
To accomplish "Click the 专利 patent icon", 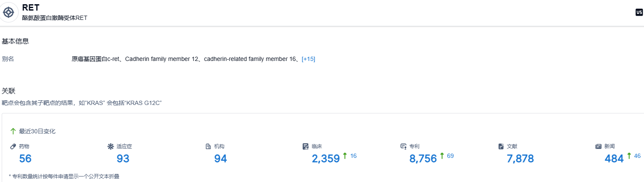I will 403,146.
